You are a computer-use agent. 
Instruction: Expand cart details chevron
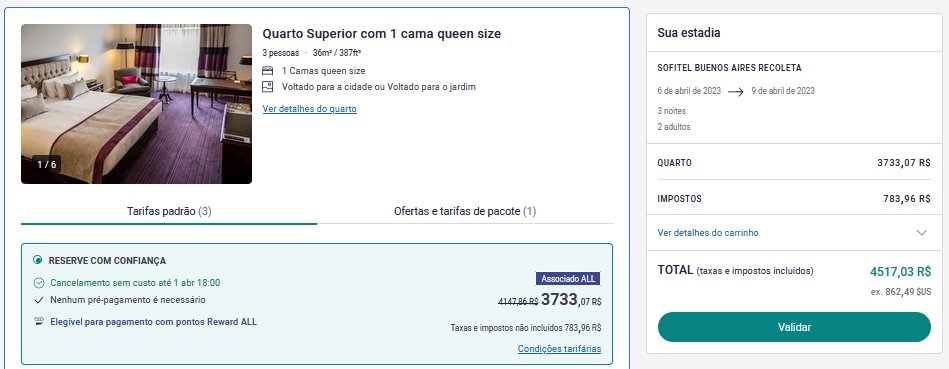tap(921, 233)
